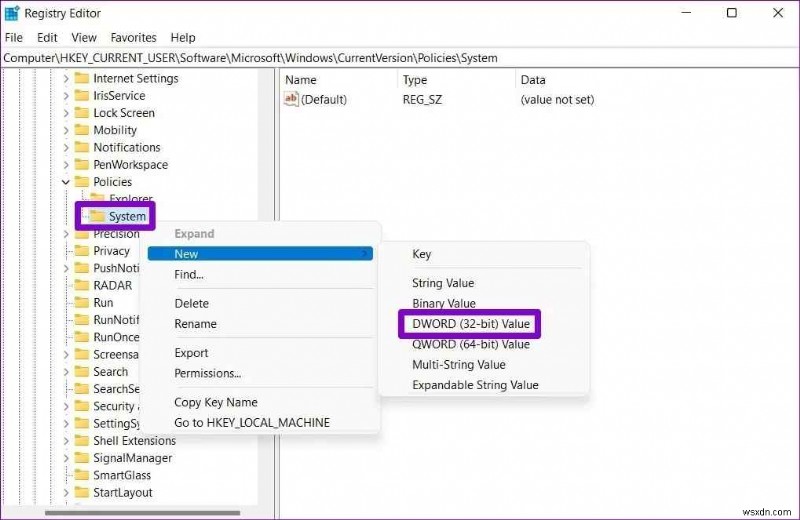Expand the IrisService key
Viewport: 800px width, 520px height.
tap(66, 96)
